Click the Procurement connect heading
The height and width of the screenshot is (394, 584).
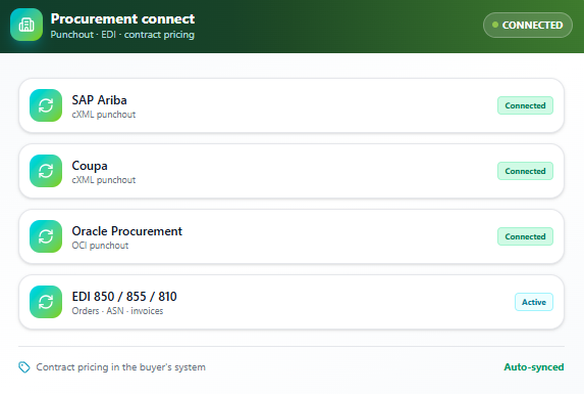tap(123, 19)
